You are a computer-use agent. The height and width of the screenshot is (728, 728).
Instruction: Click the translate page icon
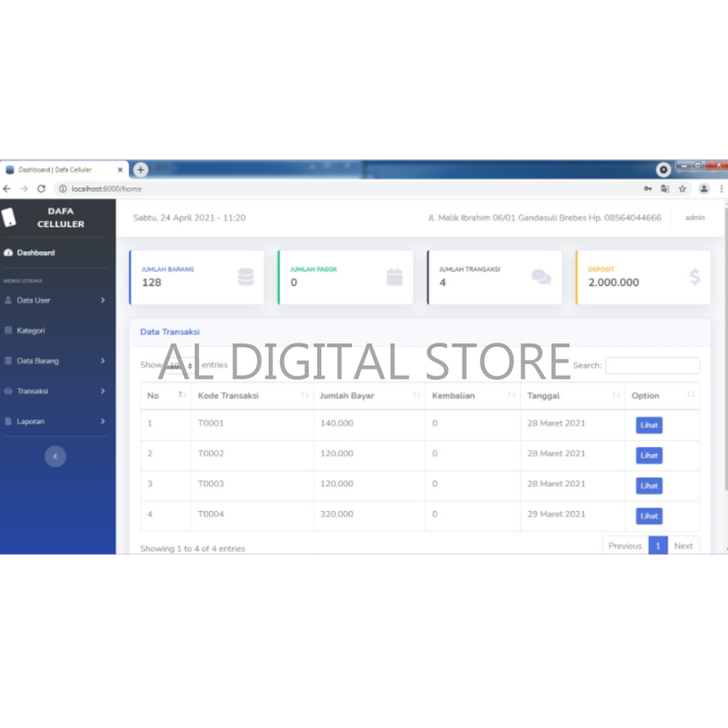[x=665, y=189]
